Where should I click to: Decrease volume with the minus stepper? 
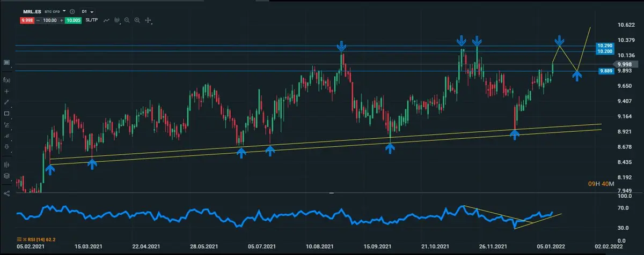click(39, 20)
